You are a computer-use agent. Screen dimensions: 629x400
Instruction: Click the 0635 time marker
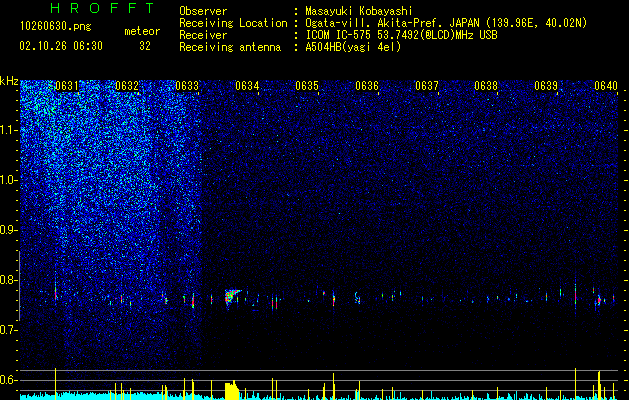coord(307,86)
